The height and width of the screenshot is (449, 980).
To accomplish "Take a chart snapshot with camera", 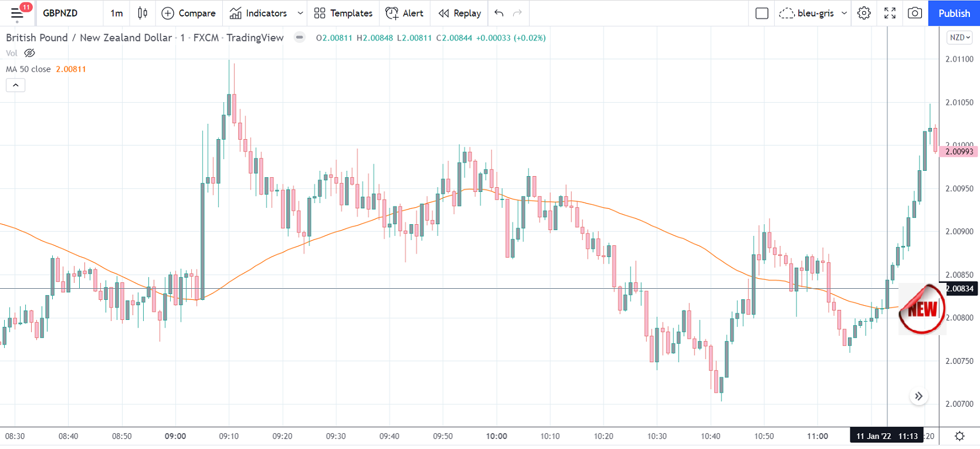I will point(914,13).
